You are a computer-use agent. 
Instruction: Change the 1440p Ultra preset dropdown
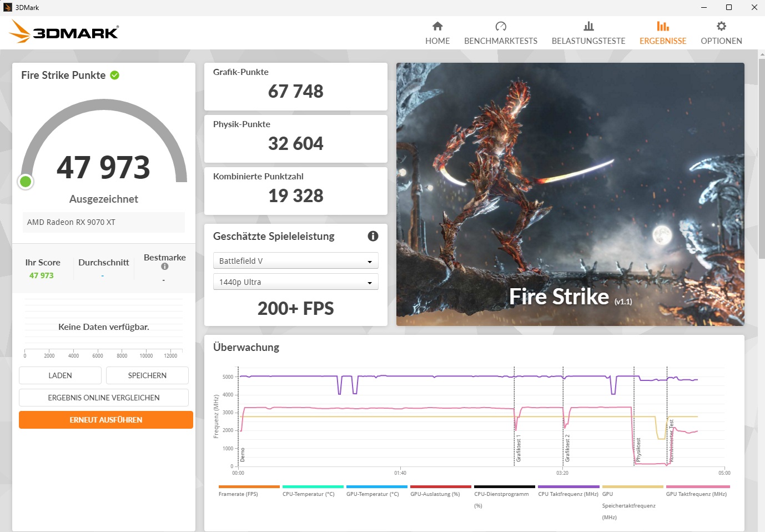pyautogui.click(x=295, y=282)
